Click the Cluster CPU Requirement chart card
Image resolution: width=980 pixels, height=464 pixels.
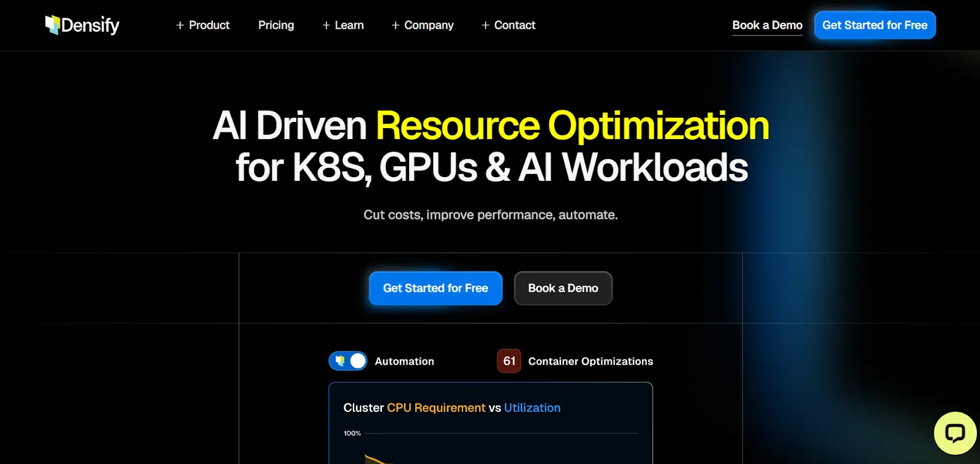tap(491, 423)
